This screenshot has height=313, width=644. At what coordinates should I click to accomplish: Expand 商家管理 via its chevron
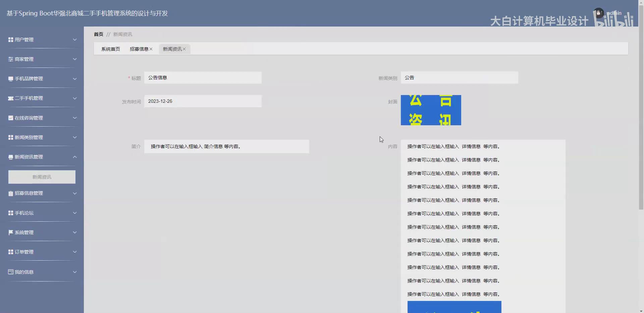point(75,59)
